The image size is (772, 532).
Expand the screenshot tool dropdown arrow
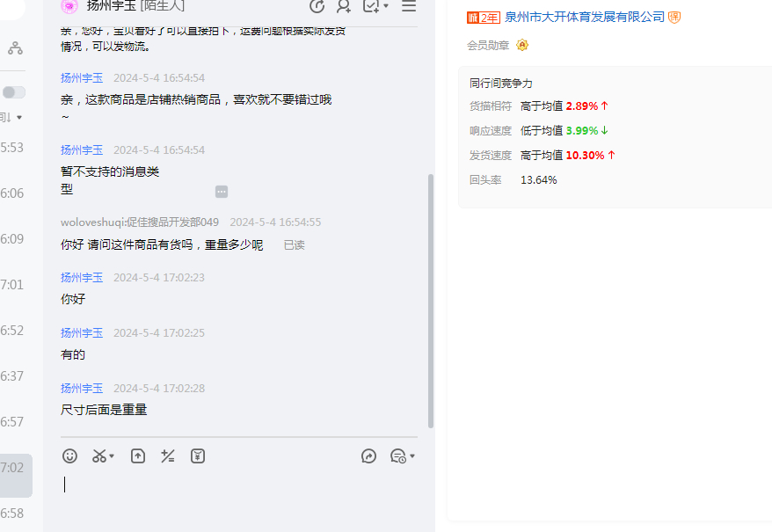[112, 456]
